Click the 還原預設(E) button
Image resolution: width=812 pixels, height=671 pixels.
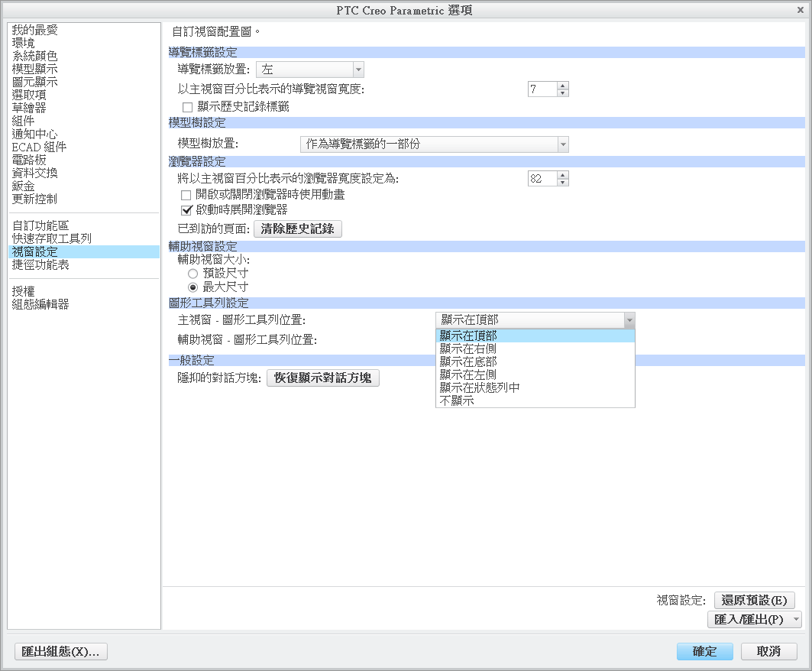755,600
